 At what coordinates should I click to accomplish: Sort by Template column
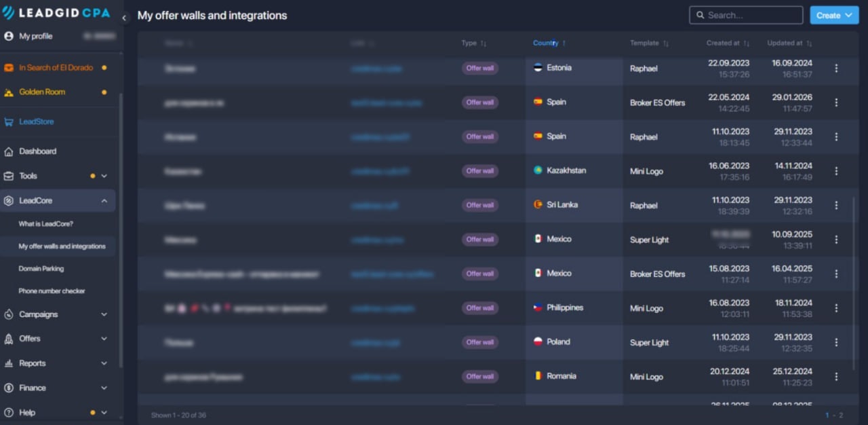[649, 43]
